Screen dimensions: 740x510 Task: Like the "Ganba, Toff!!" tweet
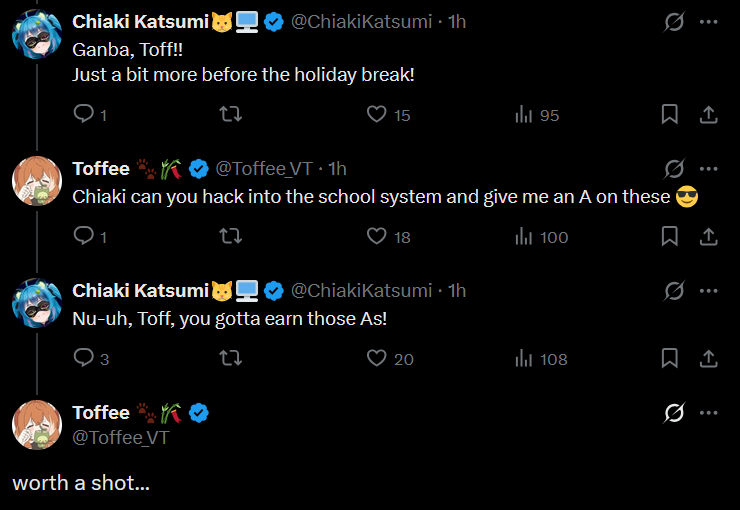click(377, 115)
